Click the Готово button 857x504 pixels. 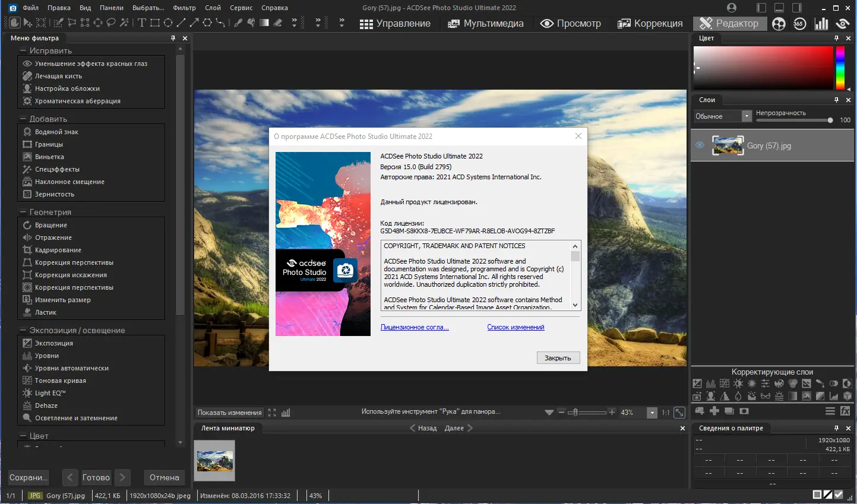tap(96, 477)
